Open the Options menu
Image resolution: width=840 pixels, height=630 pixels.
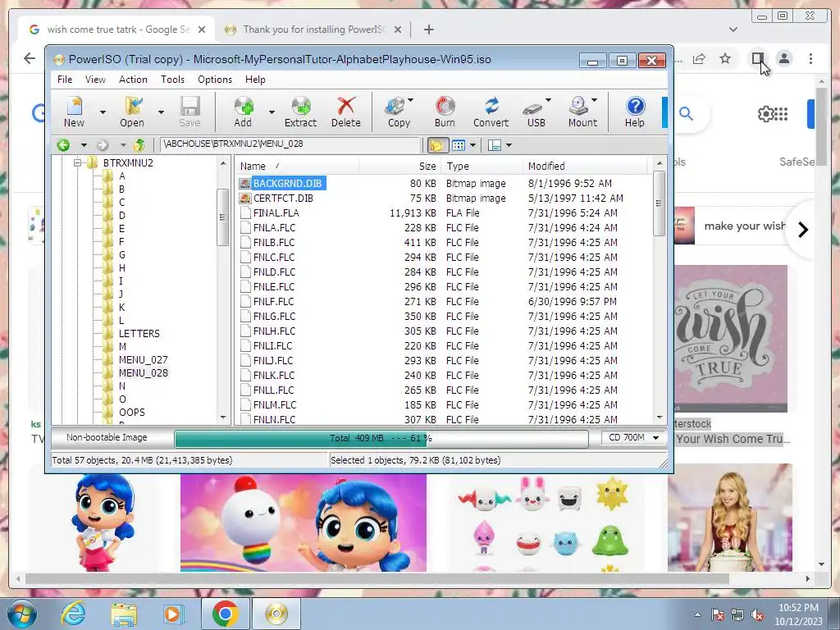(215, 80)
